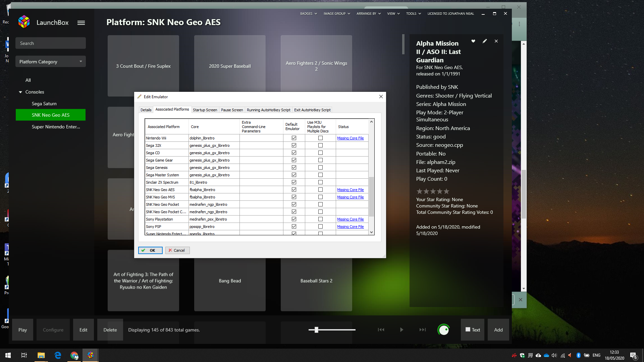The image size is (644, 362).
Task: Click the LaunchBox cube logo
Action: click(24, 22)
